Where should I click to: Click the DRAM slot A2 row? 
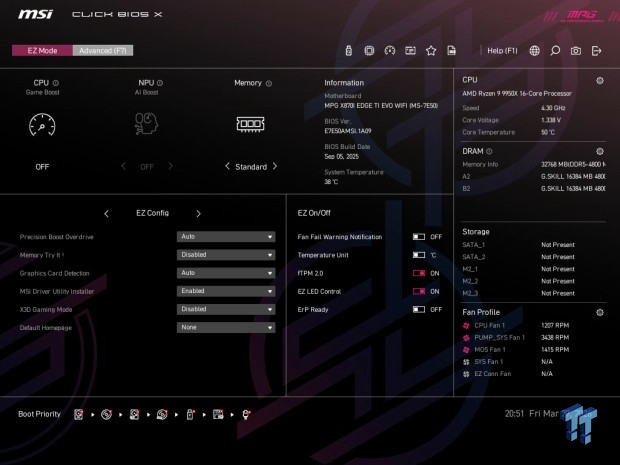pos(533,176)
